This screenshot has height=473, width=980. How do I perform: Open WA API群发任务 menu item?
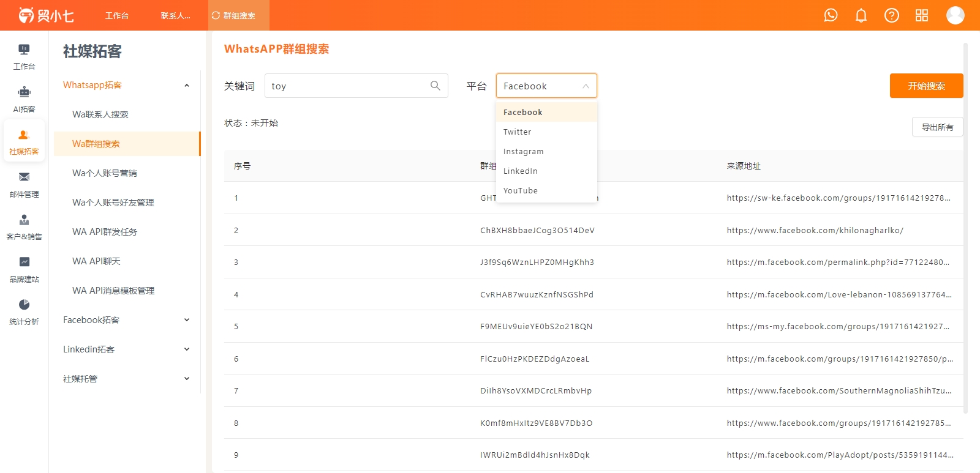127,232
